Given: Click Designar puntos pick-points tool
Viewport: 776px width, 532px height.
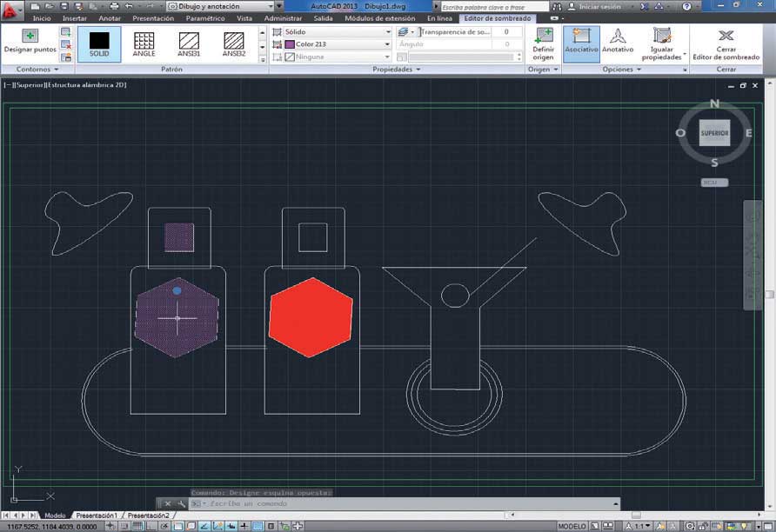Looking at the screenshot, I should point(30,42).
